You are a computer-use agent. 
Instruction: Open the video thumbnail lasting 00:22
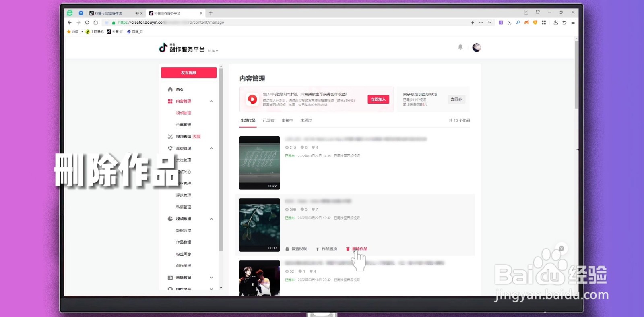click(x=260, y=163)
